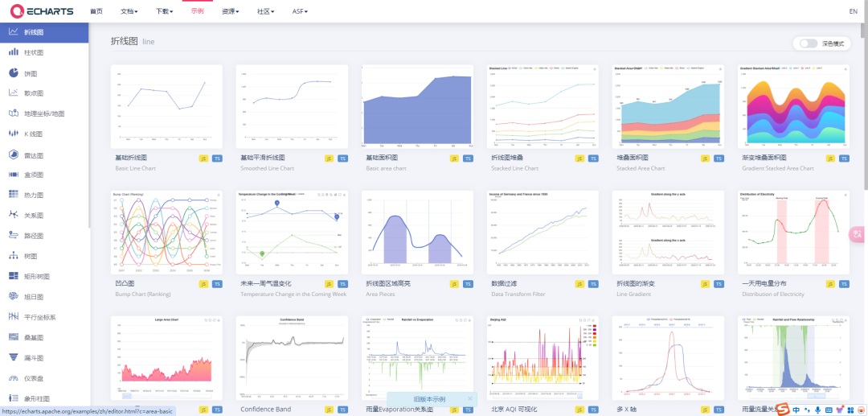
Task: Select the K 线图 candlestick category
Action: click(44, 134)
